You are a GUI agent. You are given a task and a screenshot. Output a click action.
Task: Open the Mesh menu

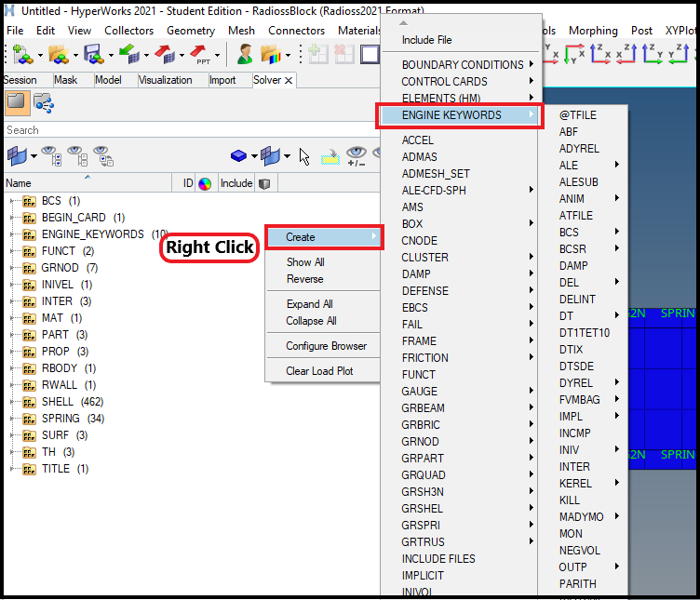[241, 31]
